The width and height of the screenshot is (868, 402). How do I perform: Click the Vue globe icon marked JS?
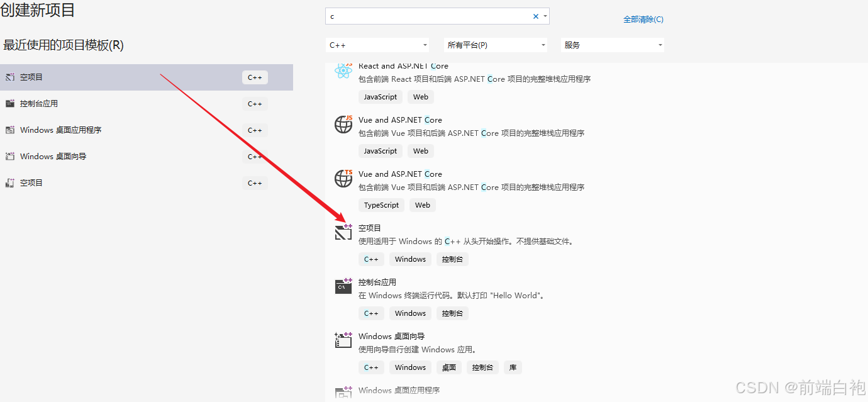(343, 125)
